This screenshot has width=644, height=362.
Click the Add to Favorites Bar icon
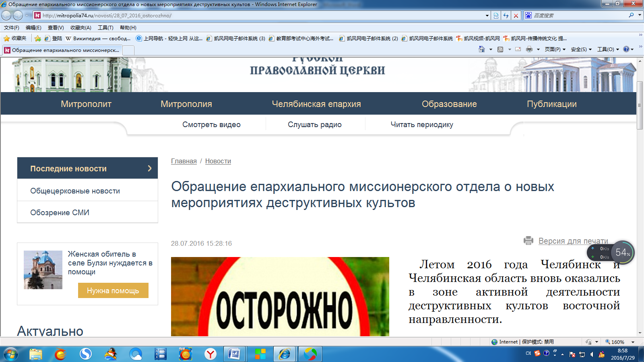tap(38, 39)
